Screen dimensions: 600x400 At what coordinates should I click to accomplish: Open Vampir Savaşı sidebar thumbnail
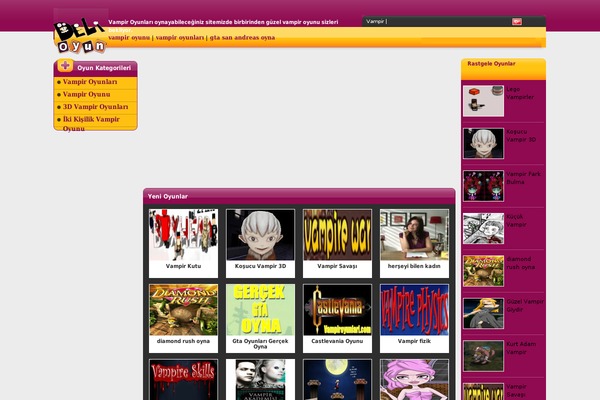click(x=483, y=392)
